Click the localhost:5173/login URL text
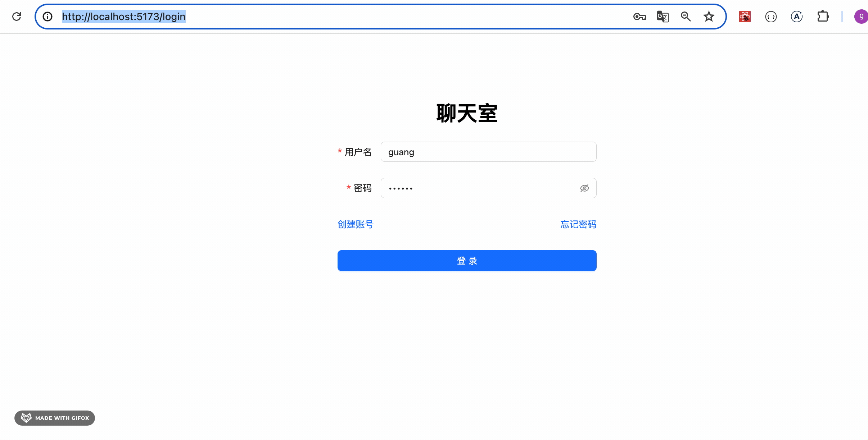 click(x=123, y=17)
